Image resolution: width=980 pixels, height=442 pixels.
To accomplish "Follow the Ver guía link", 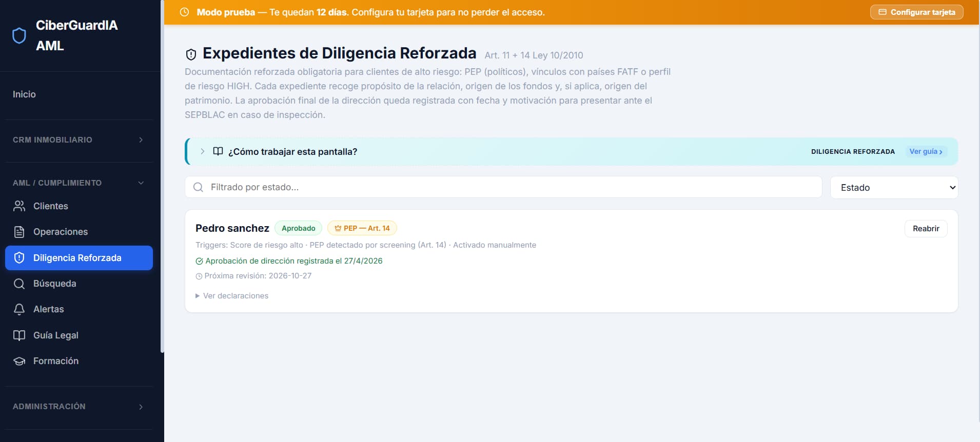I will [926, 151].
